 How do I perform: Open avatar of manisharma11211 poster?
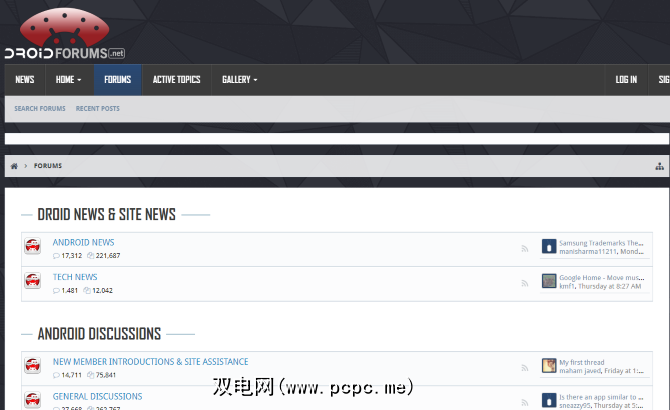point(549,246)
